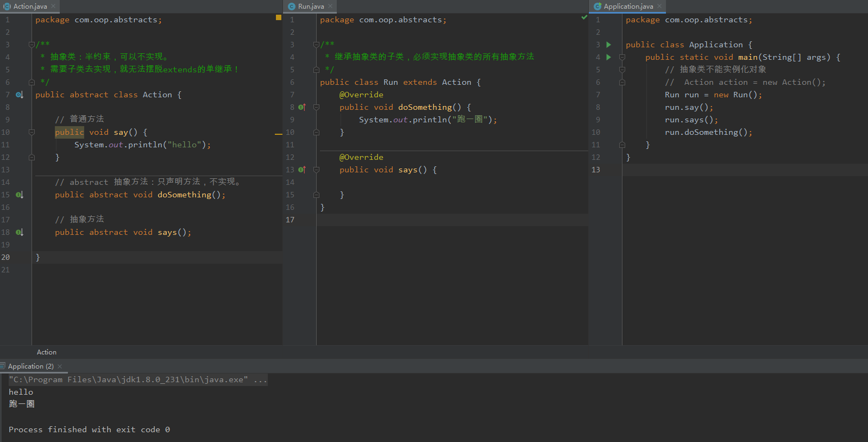Screen dimensions: 868x442
Task: Click the fold end marker of main in Application.java
Action: 622,145
